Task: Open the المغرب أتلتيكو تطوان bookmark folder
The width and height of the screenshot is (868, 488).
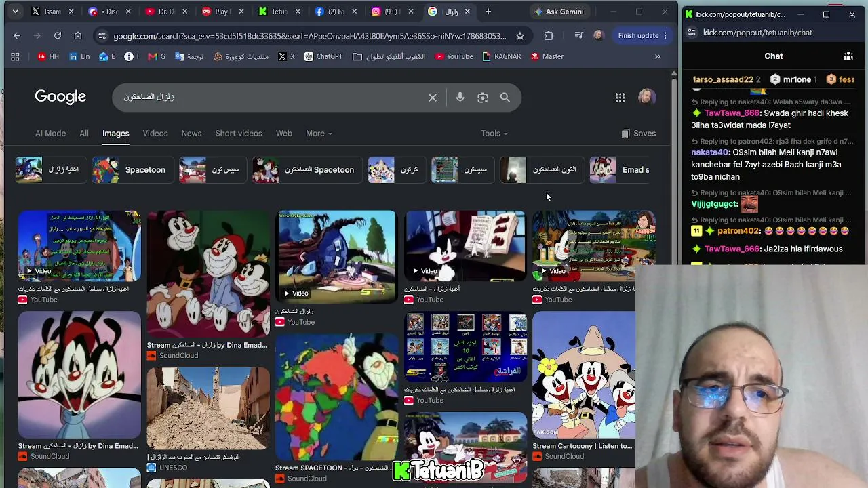Action: (x=389, y=56)
